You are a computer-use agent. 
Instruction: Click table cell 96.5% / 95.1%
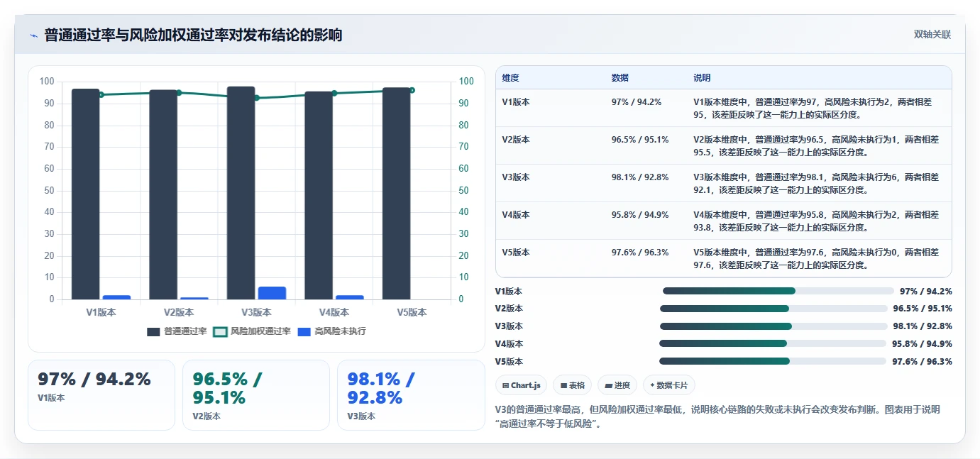click(639, 140)
